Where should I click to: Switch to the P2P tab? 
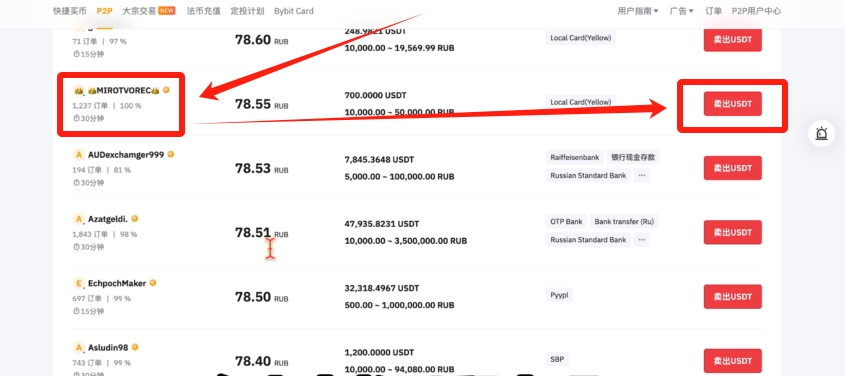click(x=105, y=11)
